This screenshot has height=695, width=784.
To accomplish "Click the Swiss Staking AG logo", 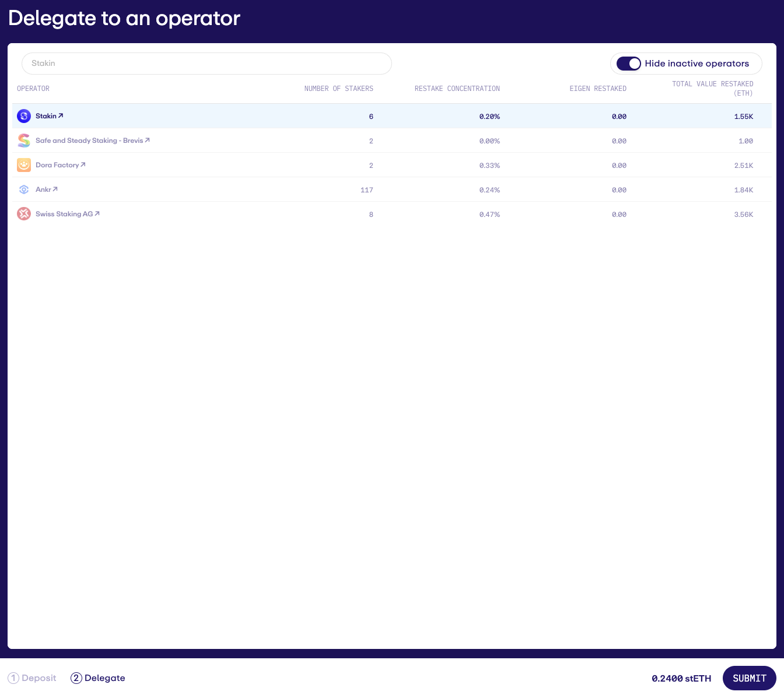I will [24, 214].
